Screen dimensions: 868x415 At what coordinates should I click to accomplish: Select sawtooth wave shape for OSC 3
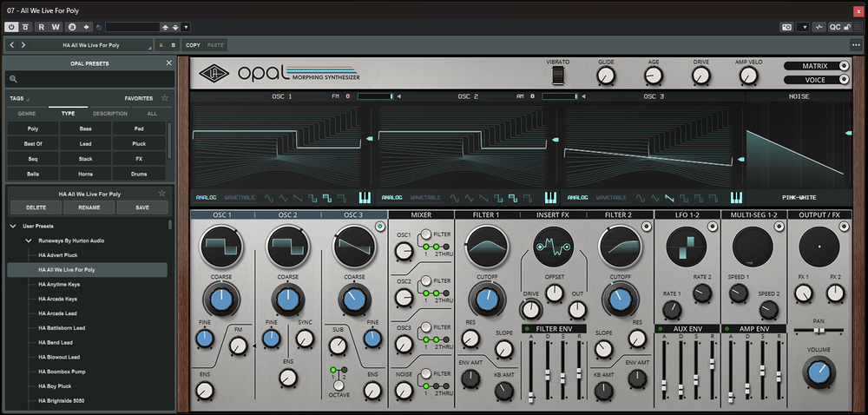click(669, 197)
